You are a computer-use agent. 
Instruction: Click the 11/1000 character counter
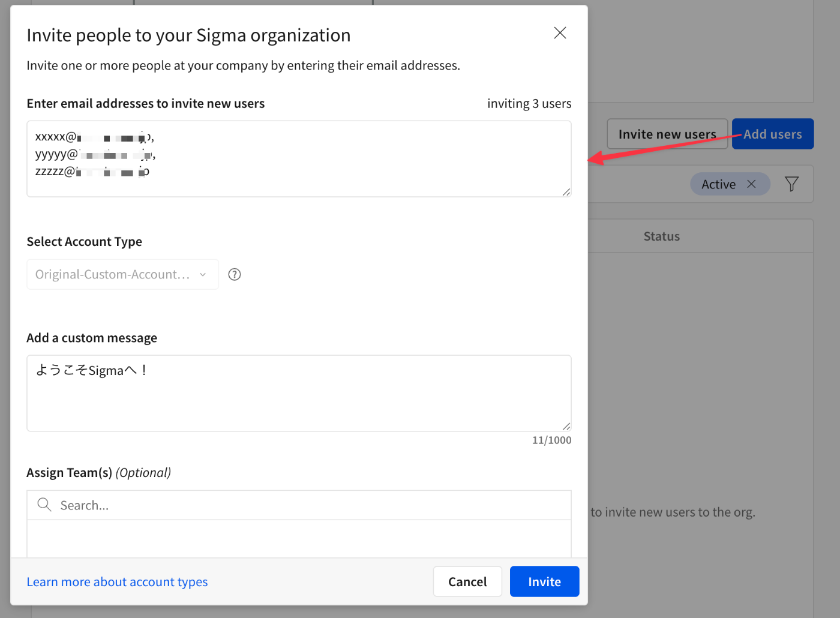[x=551, y=440]
